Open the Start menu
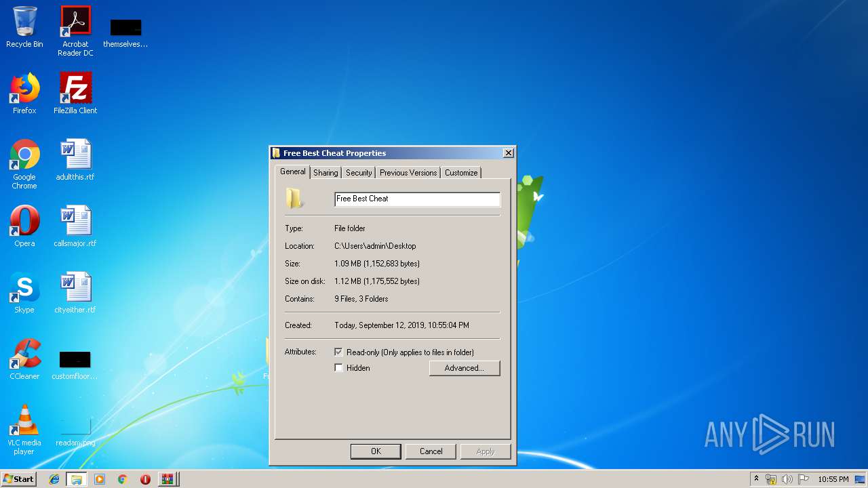Screen dimensions: 868x488 coord(18,479)
